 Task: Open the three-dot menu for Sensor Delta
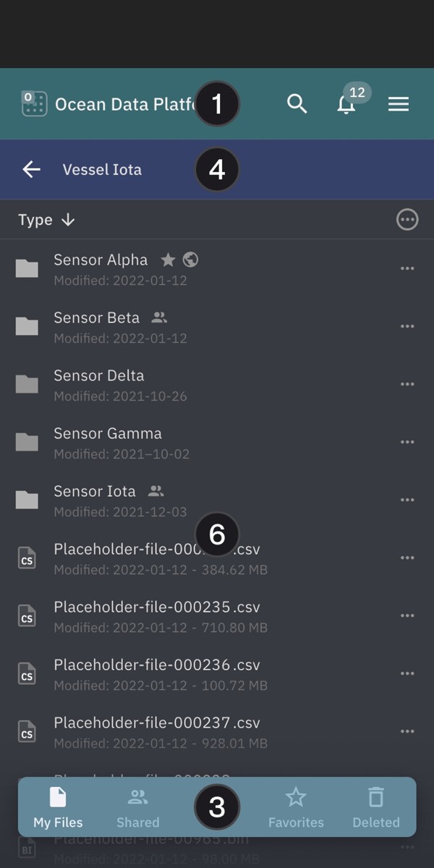tap(407, 384)
